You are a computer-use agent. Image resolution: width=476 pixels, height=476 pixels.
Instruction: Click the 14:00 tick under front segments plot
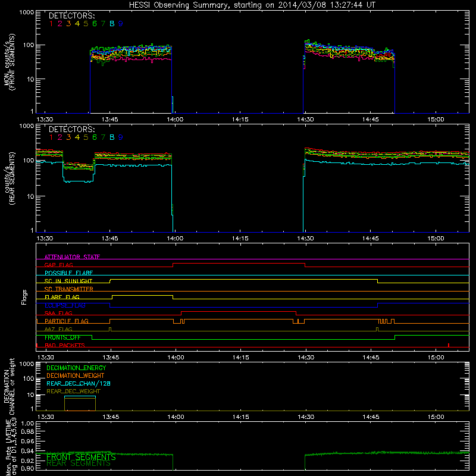tap(175, 120)
